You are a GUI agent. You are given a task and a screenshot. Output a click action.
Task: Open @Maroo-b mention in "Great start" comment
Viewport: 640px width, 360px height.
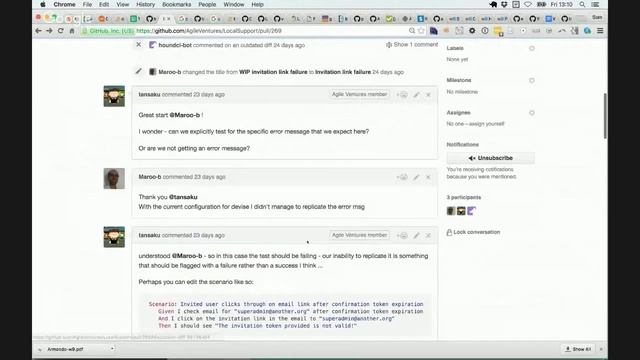coord(184,115)
